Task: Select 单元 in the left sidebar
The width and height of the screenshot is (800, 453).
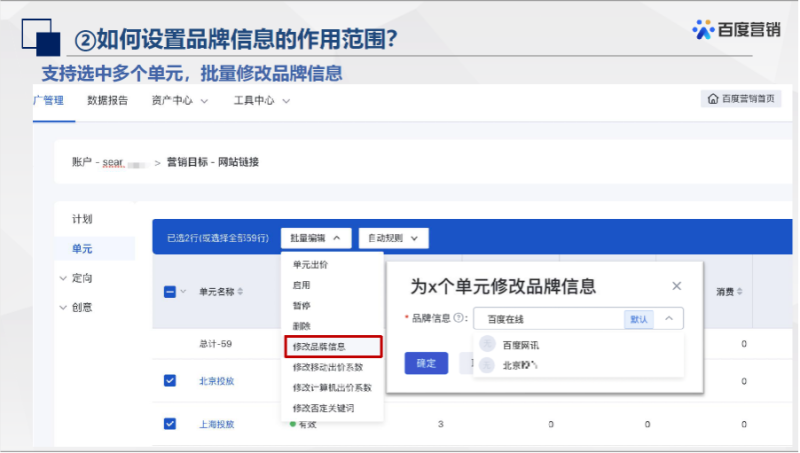Action: coord(82,248)
